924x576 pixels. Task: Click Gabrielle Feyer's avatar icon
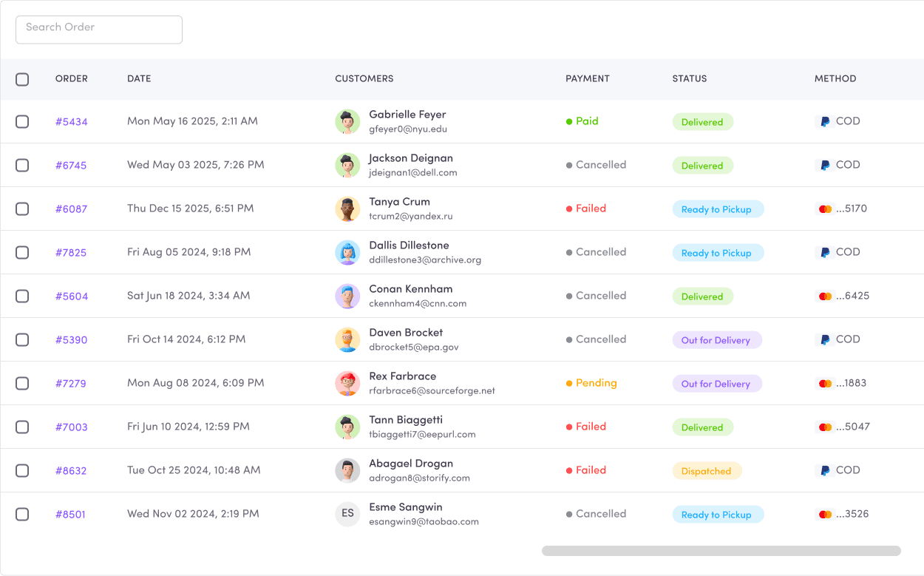coord(347,122)
